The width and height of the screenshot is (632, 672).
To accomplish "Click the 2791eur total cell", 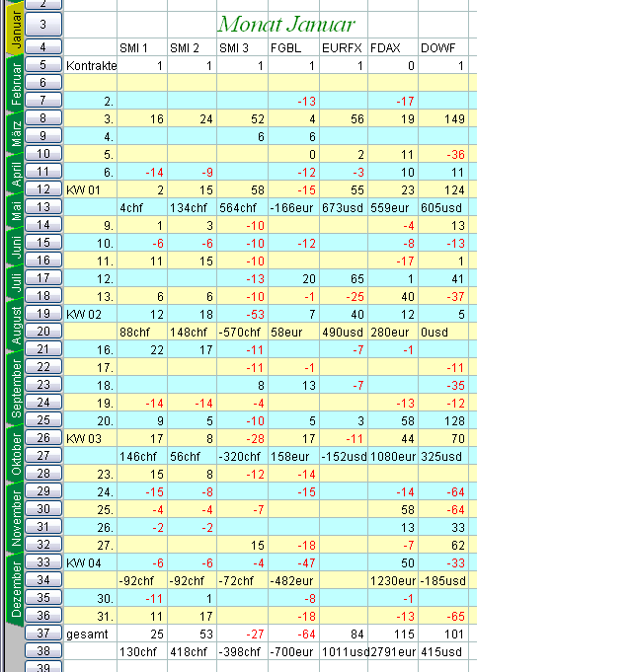I will (x=392, y=650).
